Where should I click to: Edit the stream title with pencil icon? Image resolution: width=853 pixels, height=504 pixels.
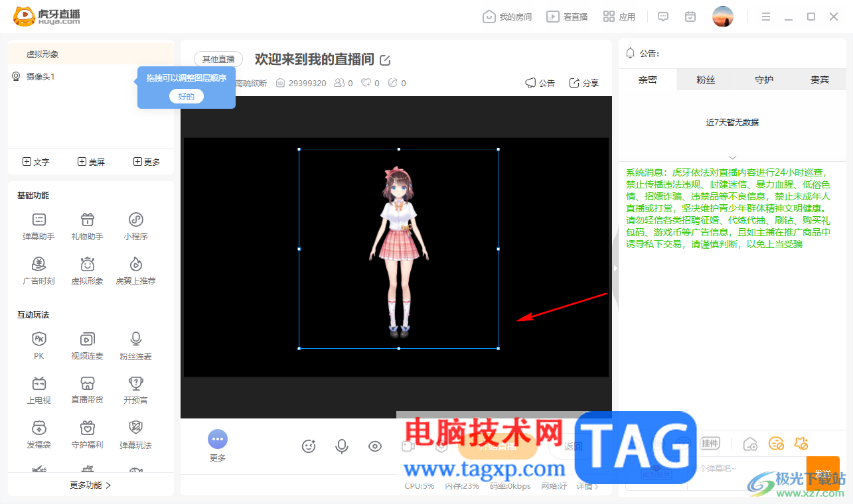pyautogui.click(x=385, y=60)
